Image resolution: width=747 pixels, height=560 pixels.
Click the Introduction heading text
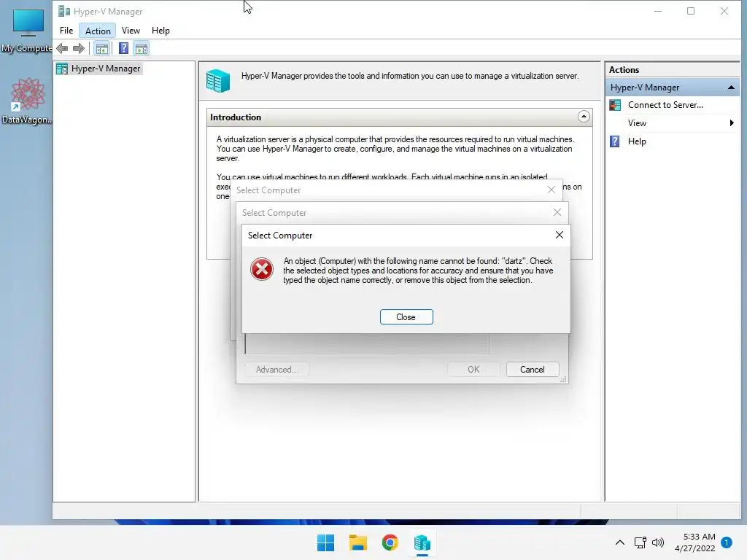tap(236, 117)
